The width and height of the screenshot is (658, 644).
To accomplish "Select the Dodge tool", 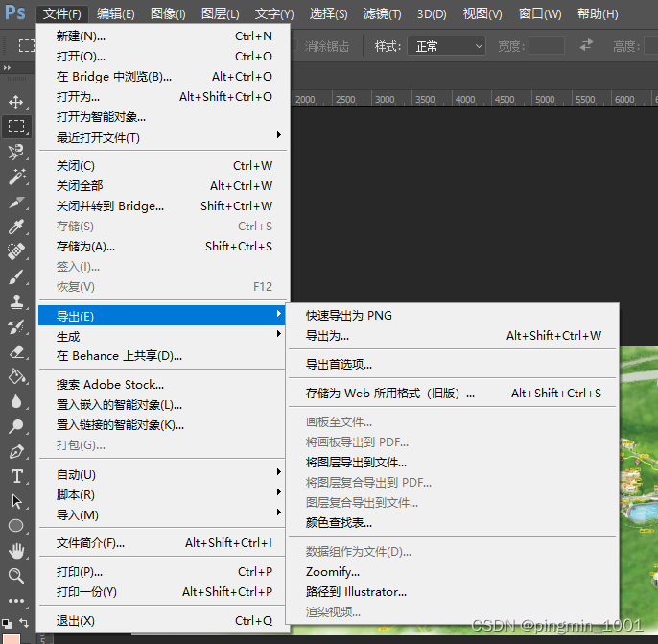I will [x=16, y=426].
